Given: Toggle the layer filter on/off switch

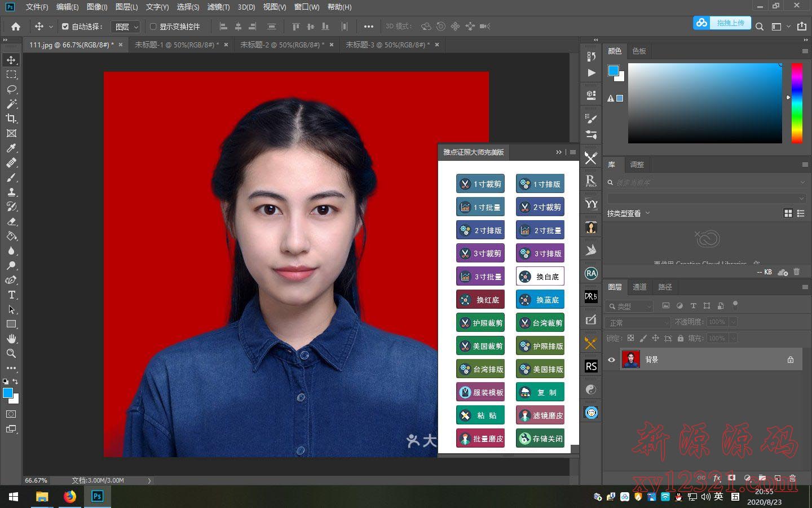Looking at the screenshot, I should (735, 305).
